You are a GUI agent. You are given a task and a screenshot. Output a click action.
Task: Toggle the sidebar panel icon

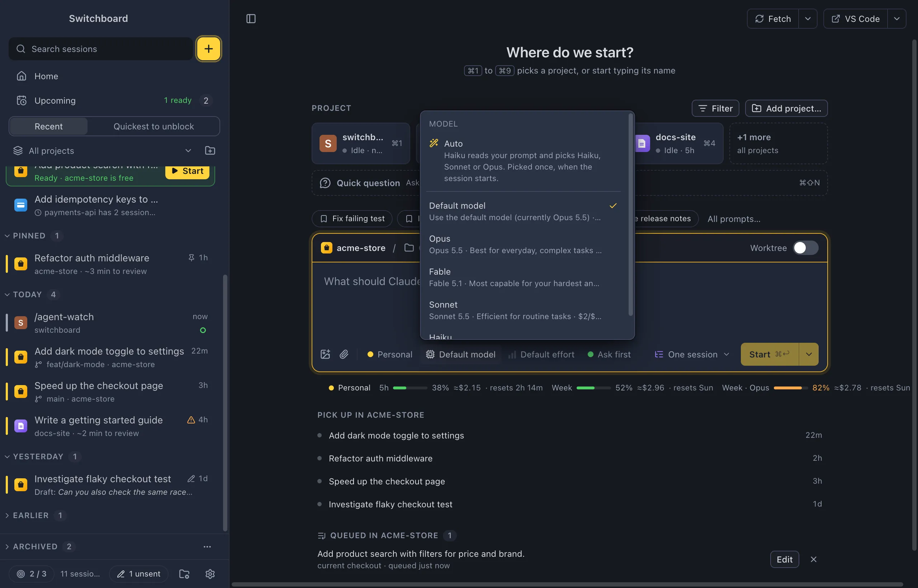[251, 19]
